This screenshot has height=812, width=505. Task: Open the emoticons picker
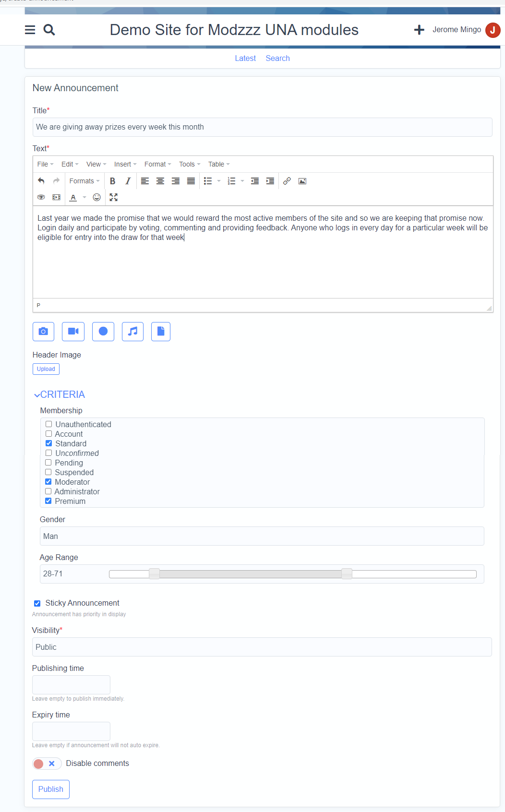pyautogui.click(x=96, y=197)
